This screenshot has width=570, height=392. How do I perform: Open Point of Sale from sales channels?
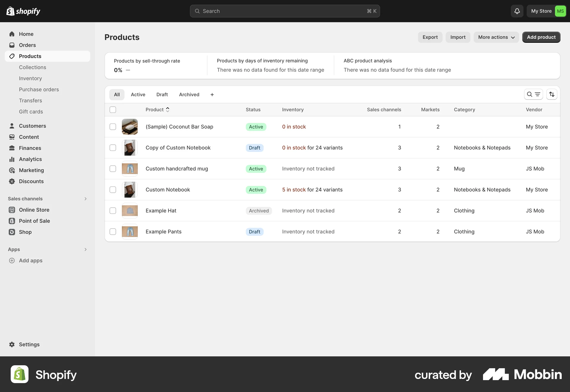34,221
